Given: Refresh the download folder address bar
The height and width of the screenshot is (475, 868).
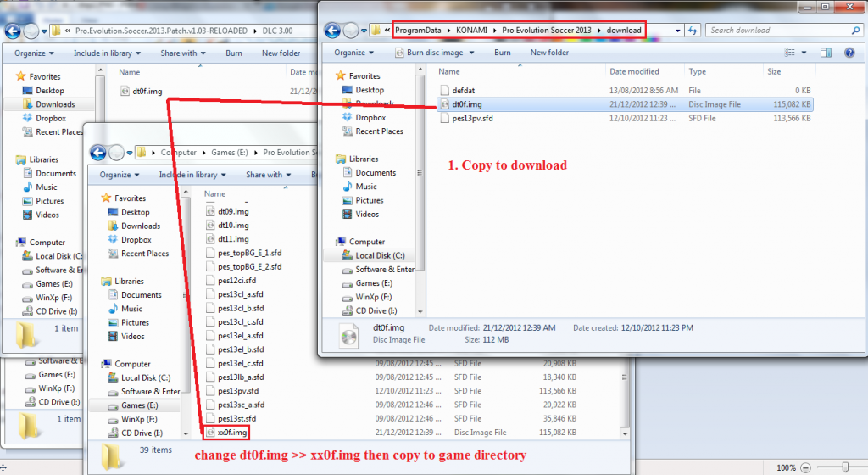Looking at the screenshot, I should 693,31.
